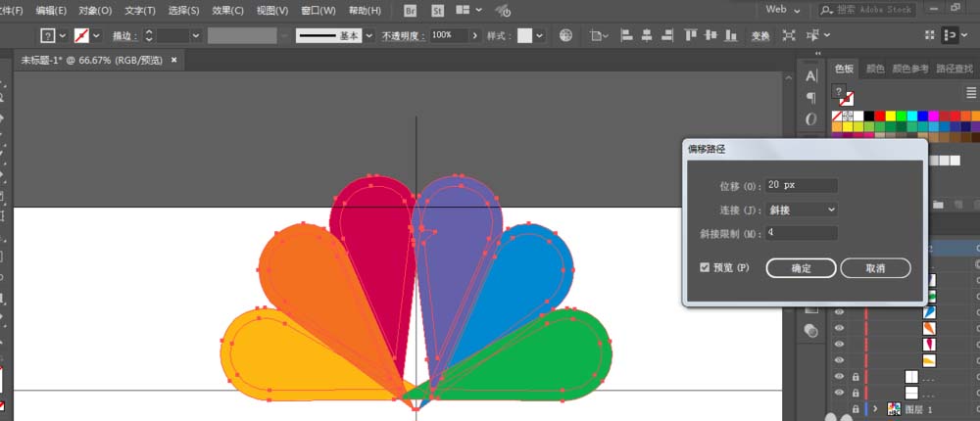
Task: Switch to the 路径查找 panel tab
Action: (955, 69)
